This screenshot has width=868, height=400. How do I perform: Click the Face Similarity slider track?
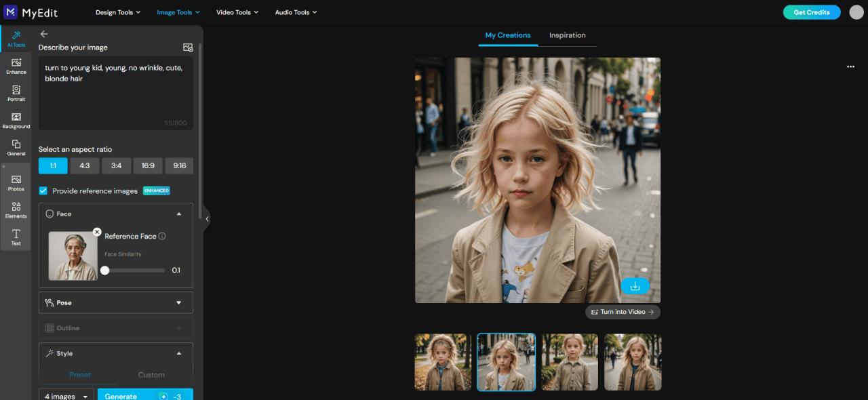tap(134, 270)
